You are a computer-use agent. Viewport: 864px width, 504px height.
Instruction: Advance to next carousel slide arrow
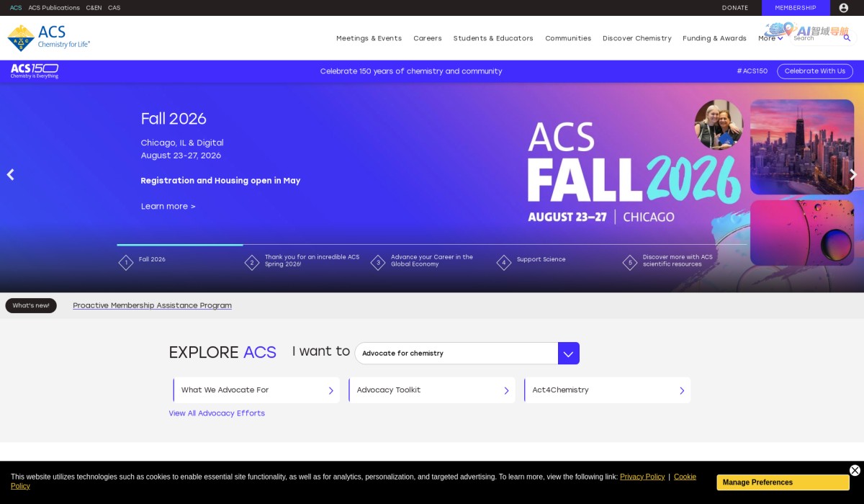coord(853,175)
